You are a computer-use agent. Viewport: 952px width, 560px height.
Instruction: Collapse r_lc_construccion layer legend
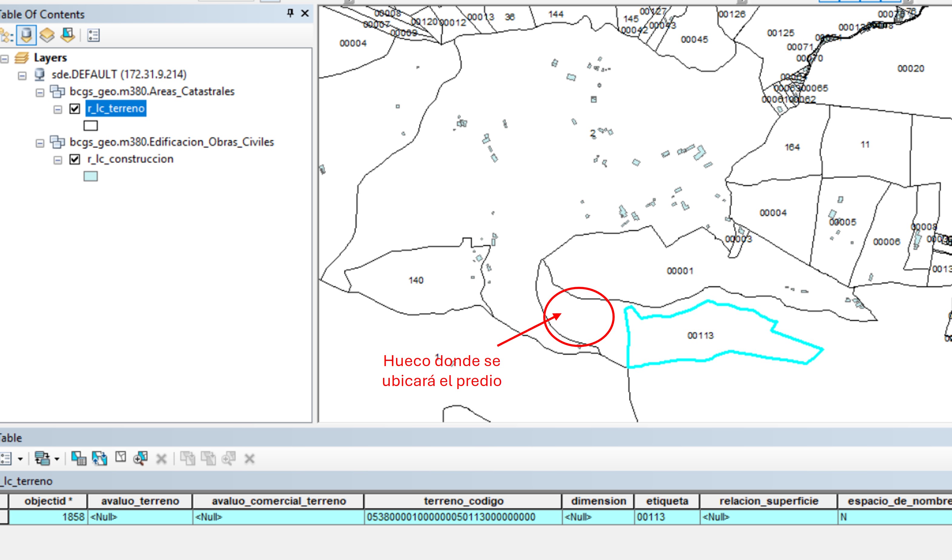58,160
